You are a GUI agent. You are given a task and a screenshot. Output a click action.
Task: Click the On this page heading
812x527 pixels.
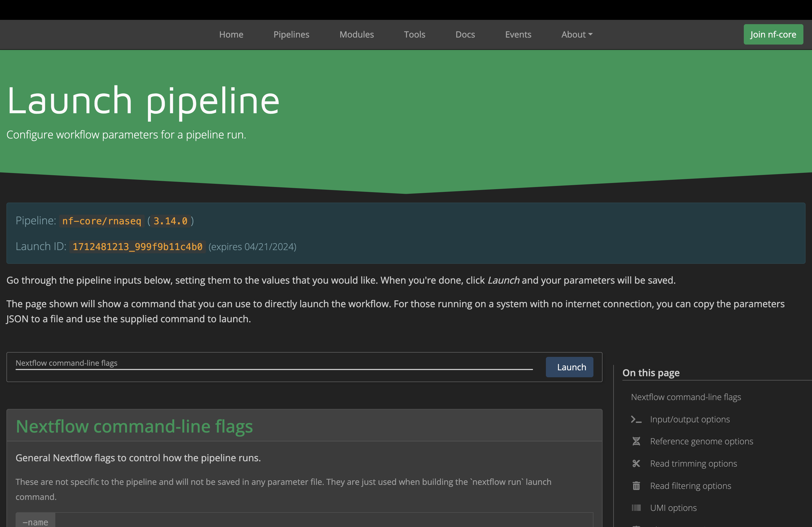[x=651, y=373]
